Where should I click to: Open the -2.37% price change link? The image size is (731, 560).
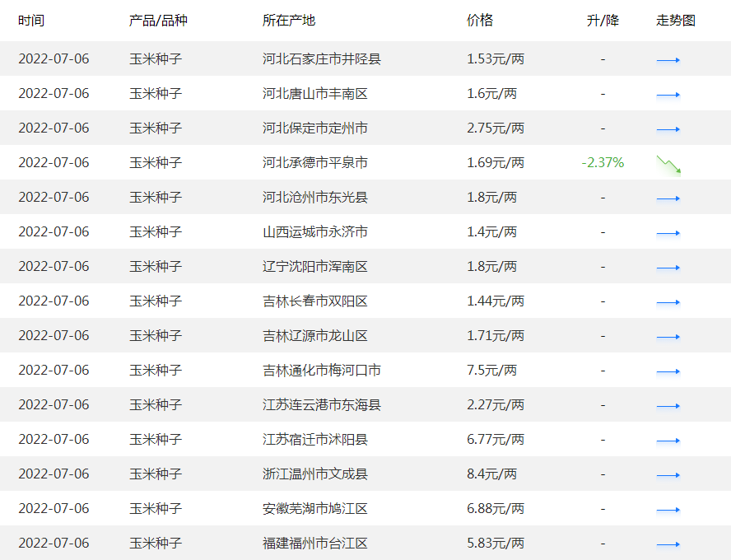[603, 163]
